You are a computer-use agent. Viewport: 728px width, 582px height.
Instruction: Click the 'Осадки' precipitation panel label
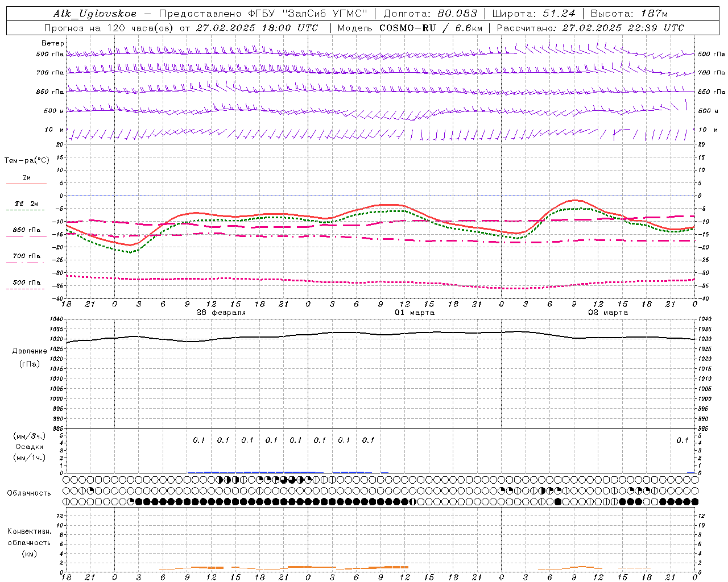(x=30, y=447)
